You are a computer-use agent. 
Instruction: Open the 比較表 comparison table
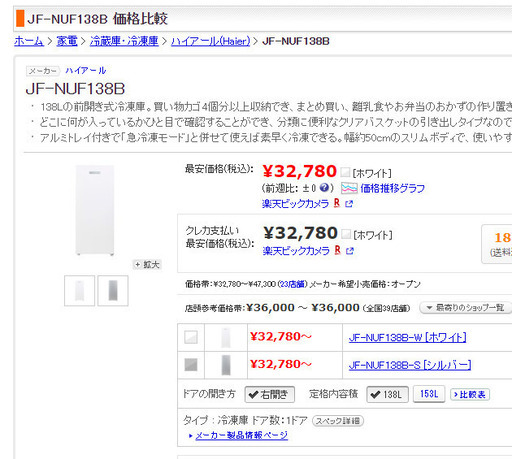tap(470, 395)
